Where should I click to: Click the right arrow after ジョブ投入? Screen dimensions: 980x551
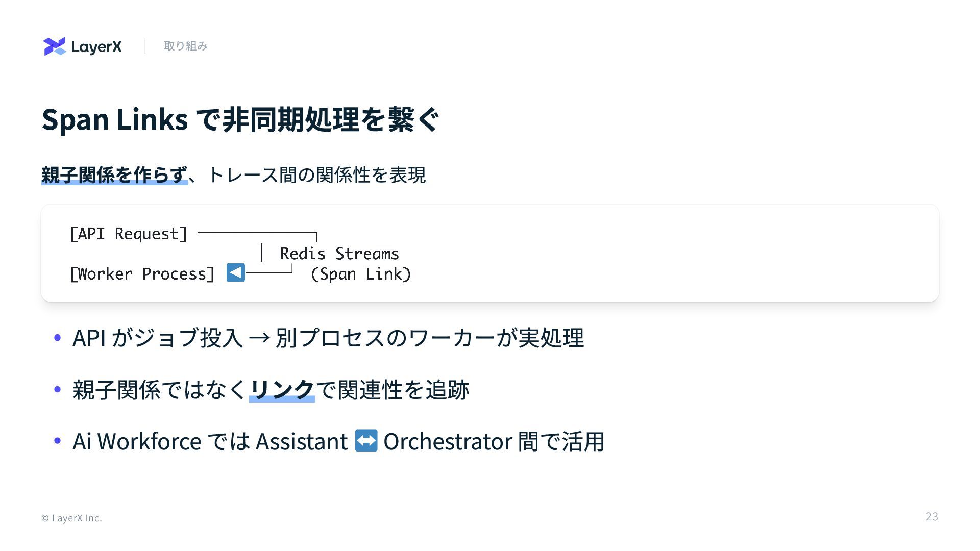tap(259, 338)
